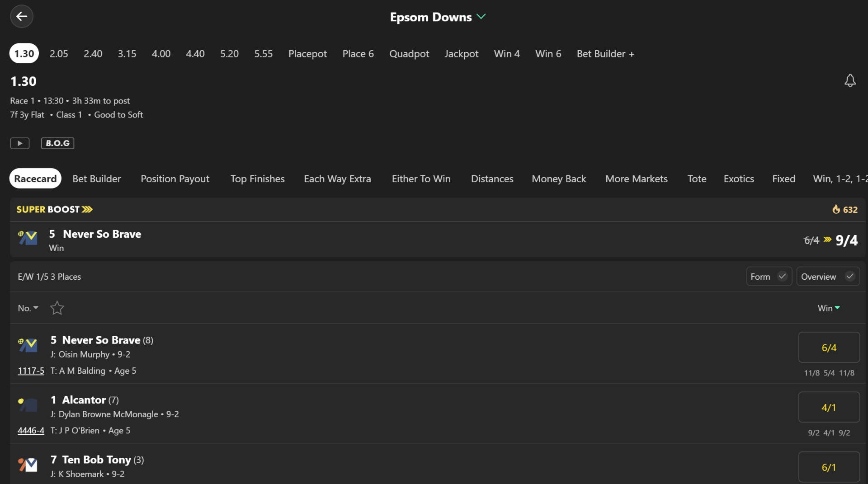868x484 pixels.
Task: Select the 4.40 race tab
Action: point(195,53)
